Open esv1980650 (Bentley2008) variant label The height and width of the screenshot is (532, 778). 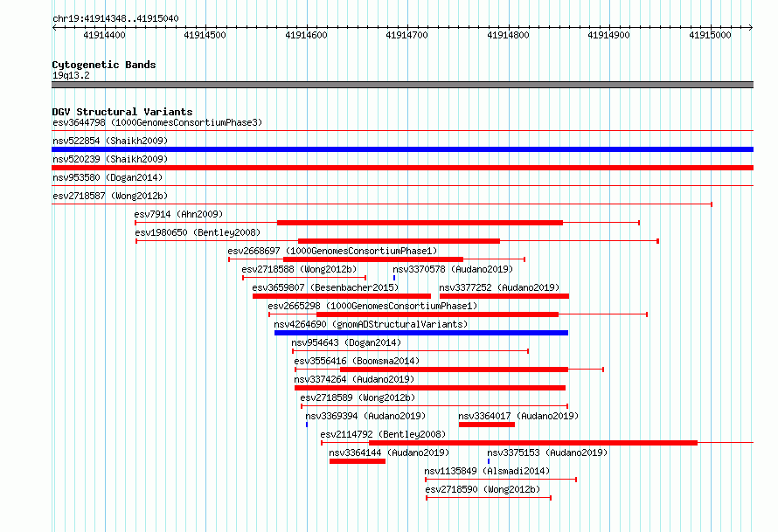[x=198, y=232]
